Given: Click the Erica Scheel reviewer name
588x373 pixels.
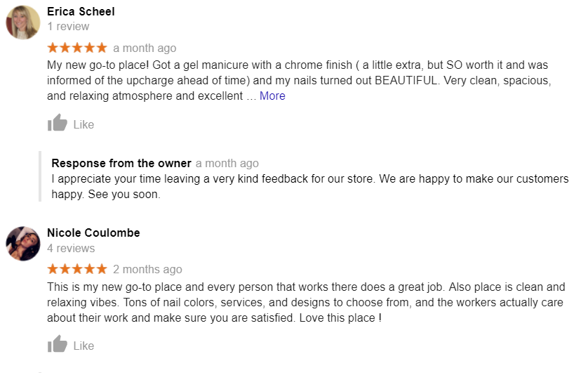Looking at the screenshot, I should (81, 11).
